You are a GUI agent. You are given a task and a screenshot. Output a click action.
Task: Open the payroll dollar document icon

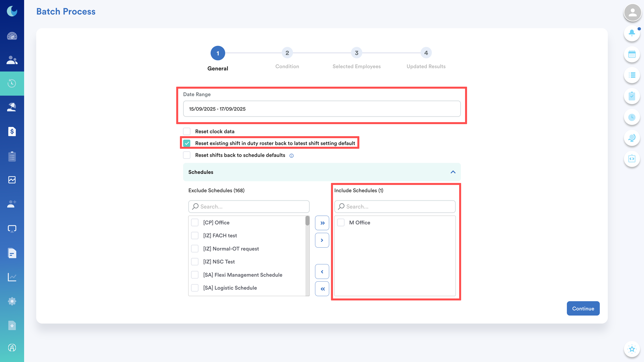click(12, 132)
